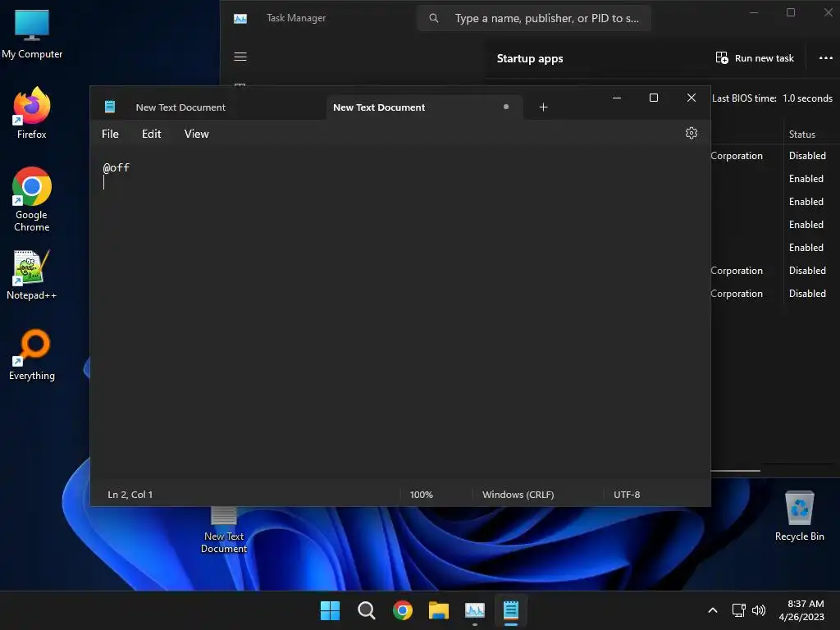Click Ln 2, Col 1 status entry

pos(130,495)
